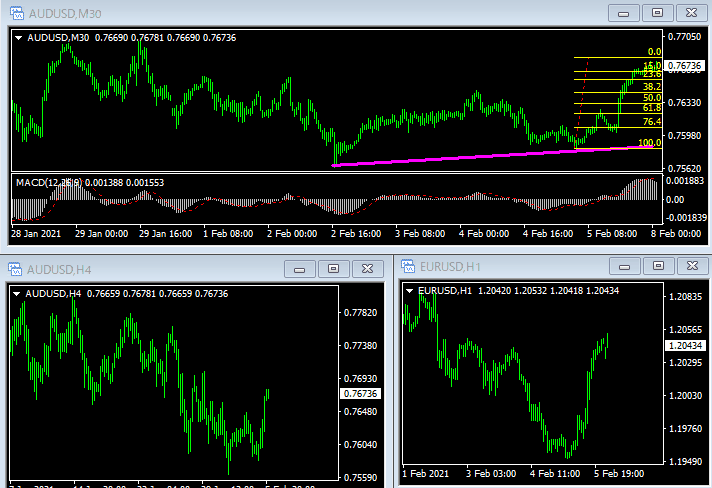Click the AUDUSD,H4 title bar text
The height and width of the screenshot is (488, 712).
pos(59,270)
